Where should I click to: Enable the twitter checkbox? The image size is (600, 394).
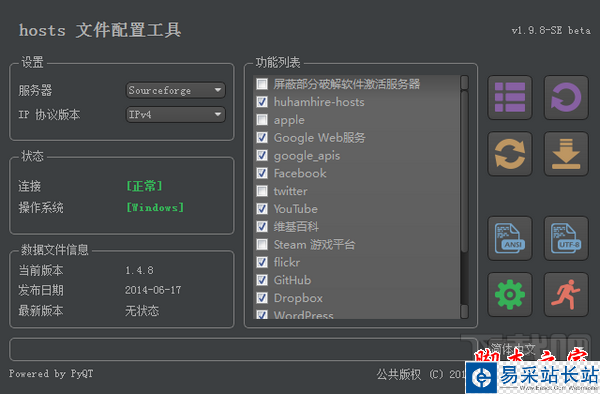pos(262,191)
